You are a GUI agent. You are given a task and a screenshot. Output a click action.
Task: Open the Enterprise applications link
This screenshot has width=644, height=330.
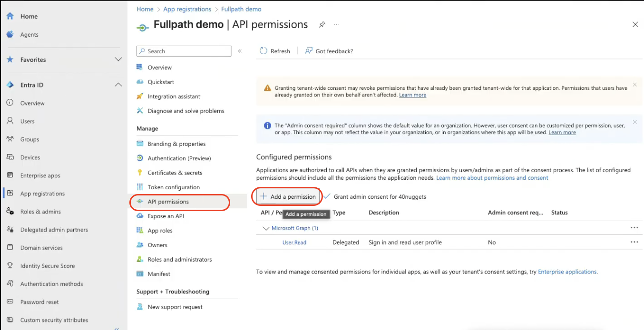[567, 272]
